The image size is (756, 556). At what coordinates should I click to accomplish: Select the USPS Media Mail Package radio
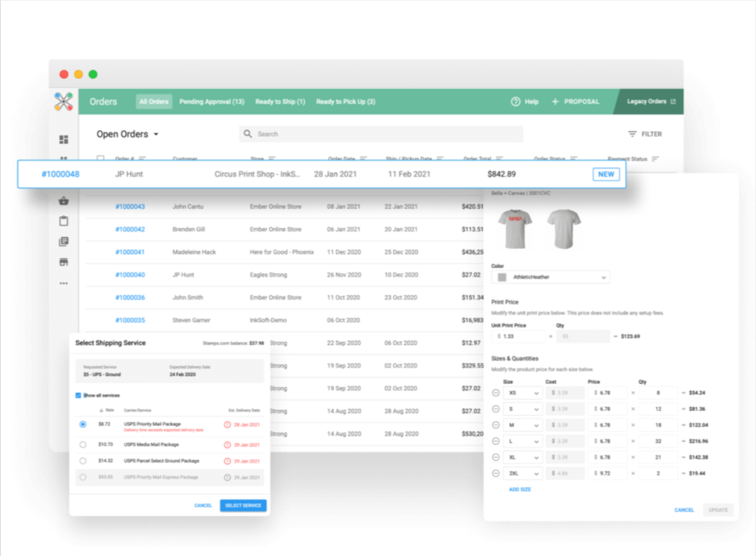(x=82, y=444)
